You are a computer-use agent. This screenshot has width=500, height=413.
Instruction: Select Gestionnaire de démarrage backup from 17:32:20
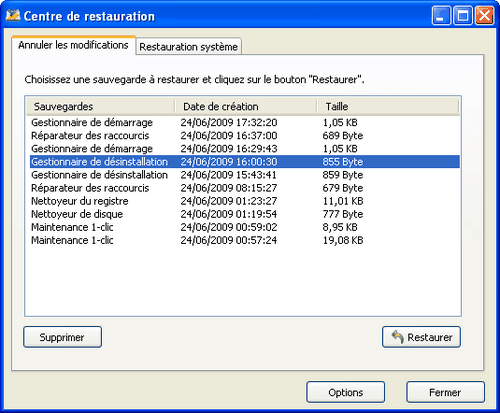(x=245, y=123)
